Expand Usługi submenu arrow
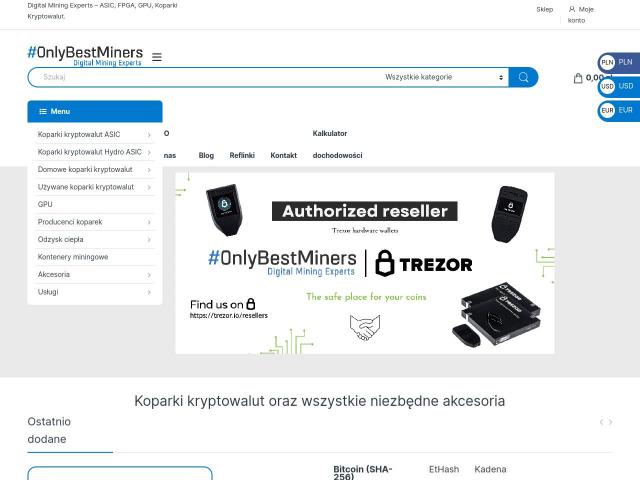 (x=149, y=292)
